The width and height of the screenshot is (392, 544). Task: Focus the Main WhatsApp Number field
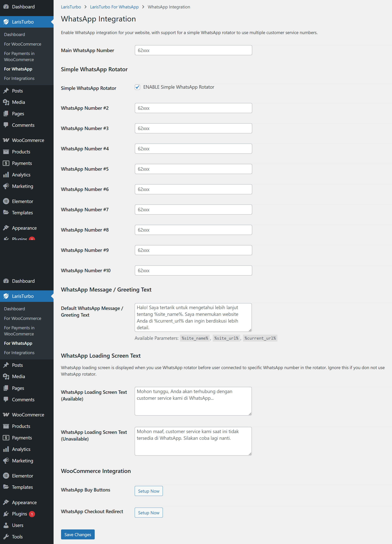(x=193, y=50)
